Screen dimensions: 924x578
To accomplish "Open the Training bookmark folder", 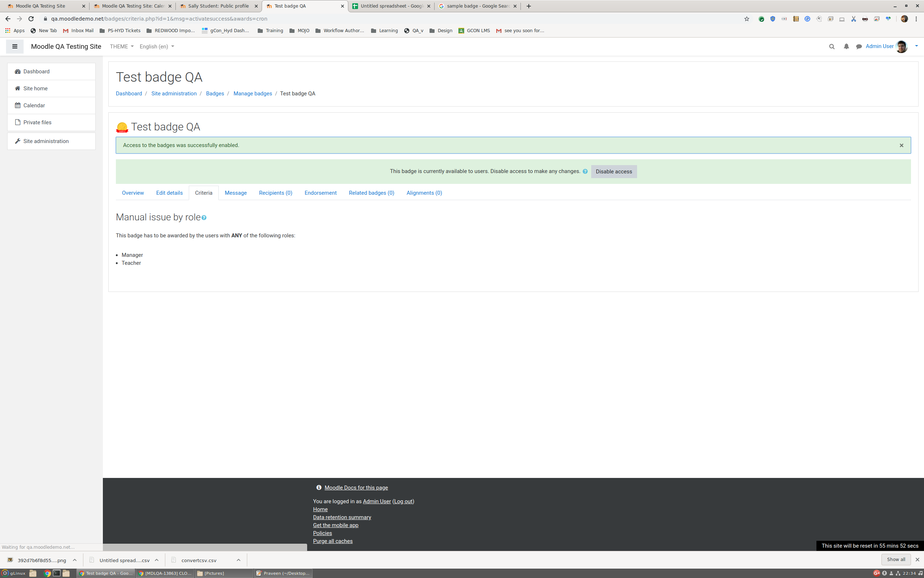I will coord(270,31).
